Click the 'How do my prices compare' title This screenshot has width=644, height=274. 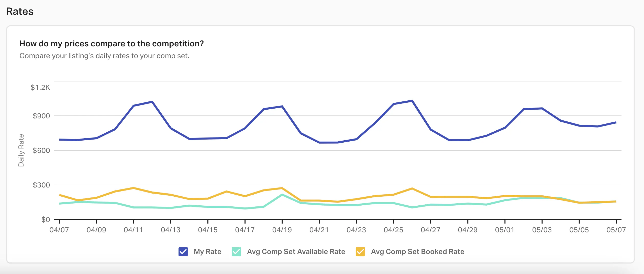pyautogui.click(x=112, y=44)
